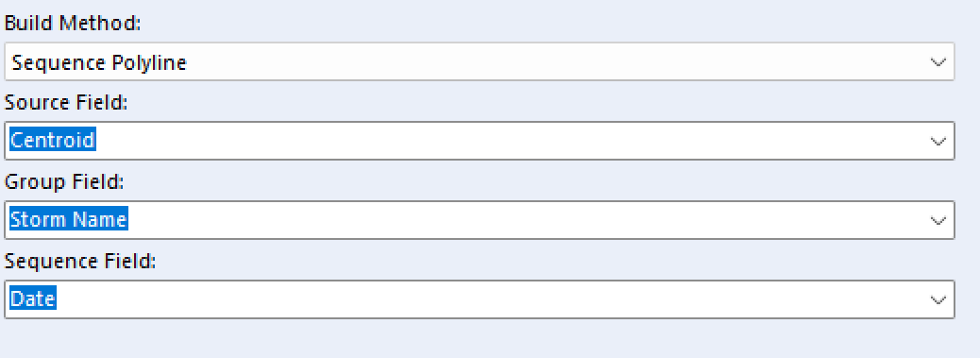Click blank area right of Storm Name
Screen dimensions: 980x358
coord(526,220)
